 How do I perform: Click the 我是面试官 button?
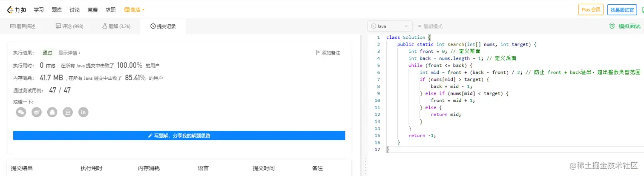tap(622, 9)
